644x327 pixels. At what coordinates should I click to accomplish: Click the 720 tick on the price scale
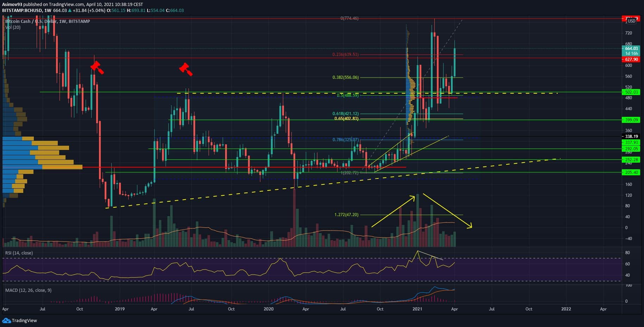628,33
